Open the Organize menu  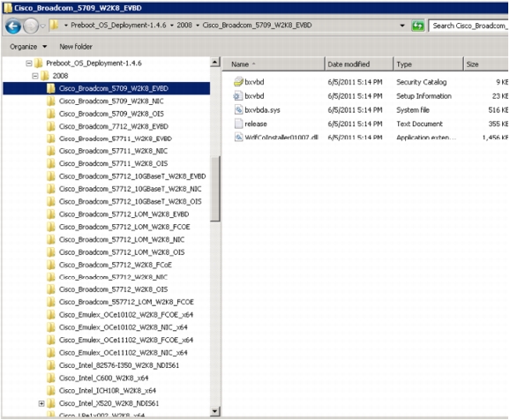(28, 47)
